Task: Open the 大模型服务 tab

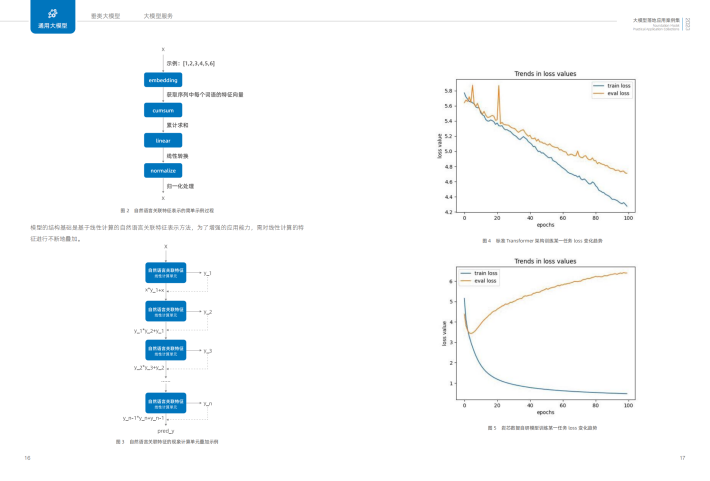Action: tap(158, 16)
